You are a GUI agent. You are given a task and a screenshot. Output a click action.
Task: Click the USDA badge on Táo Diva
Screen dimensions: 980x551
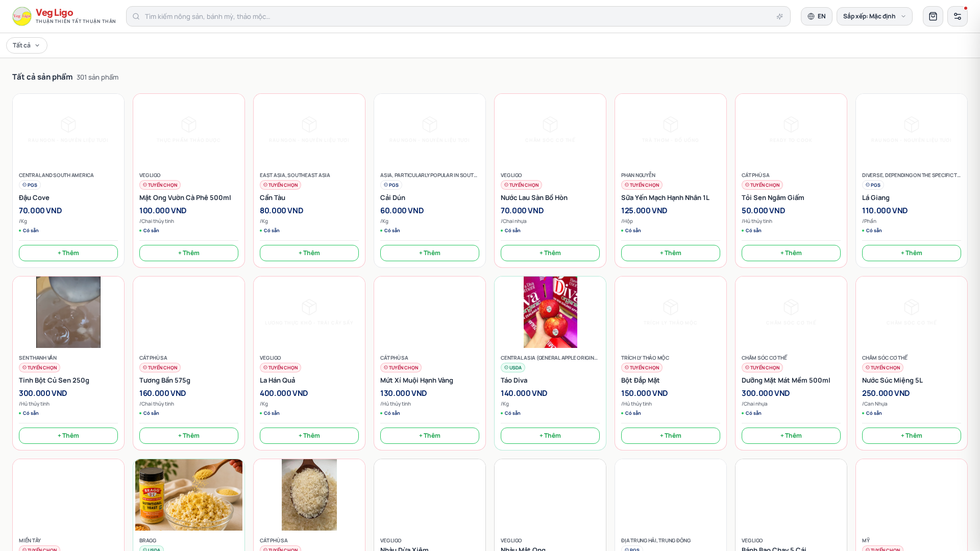(513, 368)
